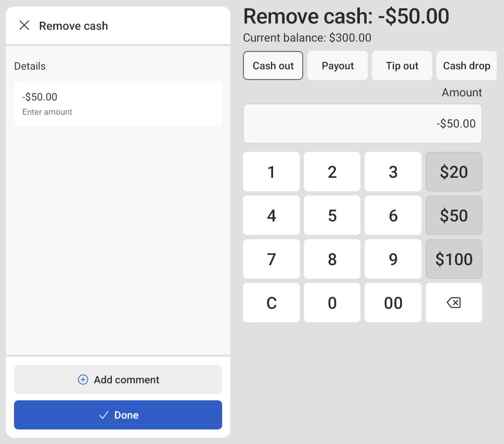This screenshot has width=504, height=444.
Task: Choose the Tip out reason tab
Action: coord(402,66)
